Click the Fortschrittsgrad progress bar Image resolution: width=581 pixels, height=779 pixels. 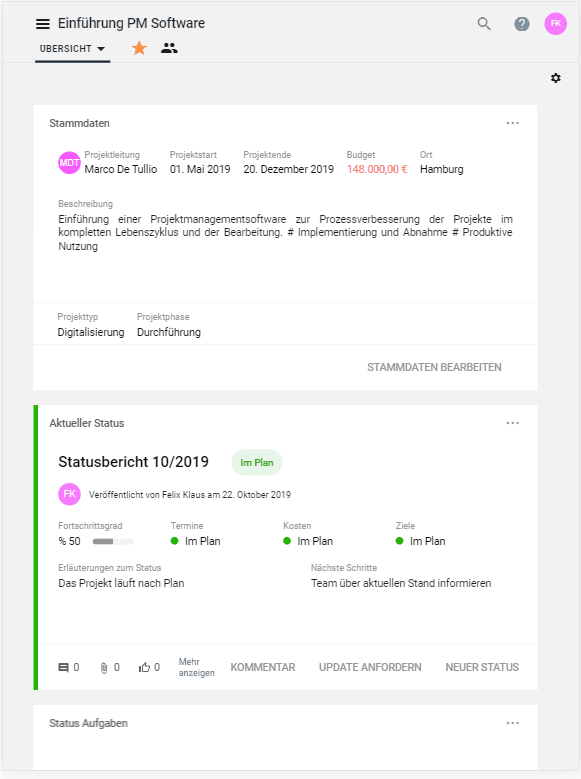(x=113, y=542)
